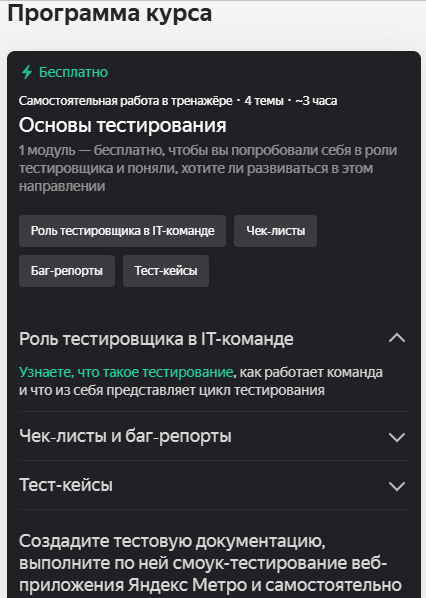Screen dimensions: 426x598
Task: Collapse the 'Роль тестировщика в IT-команде' chevron
Action: tap(397, 338)
